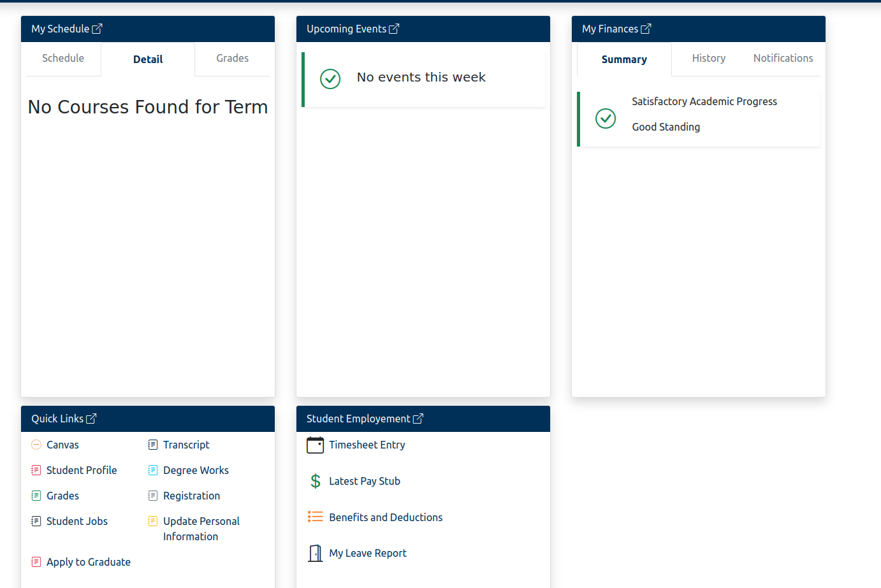Select the Detail tab

tap(148, 59)
